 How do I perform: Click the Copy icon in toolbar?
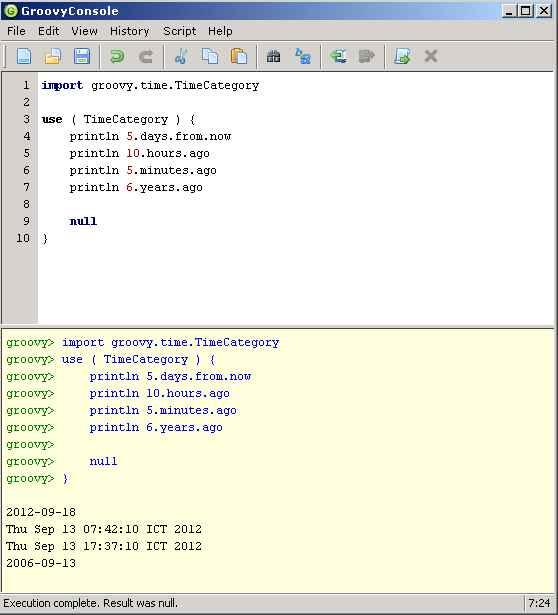click(210, 56)
